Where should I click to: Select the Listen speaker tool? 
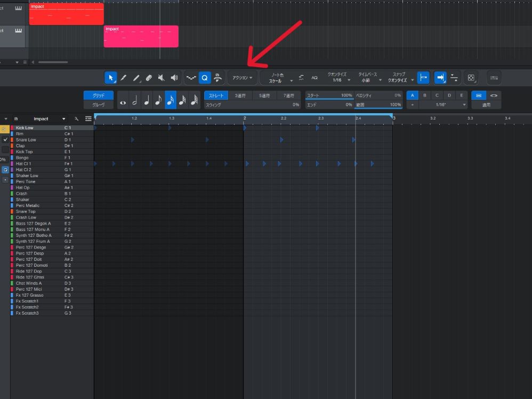point(174,78)
